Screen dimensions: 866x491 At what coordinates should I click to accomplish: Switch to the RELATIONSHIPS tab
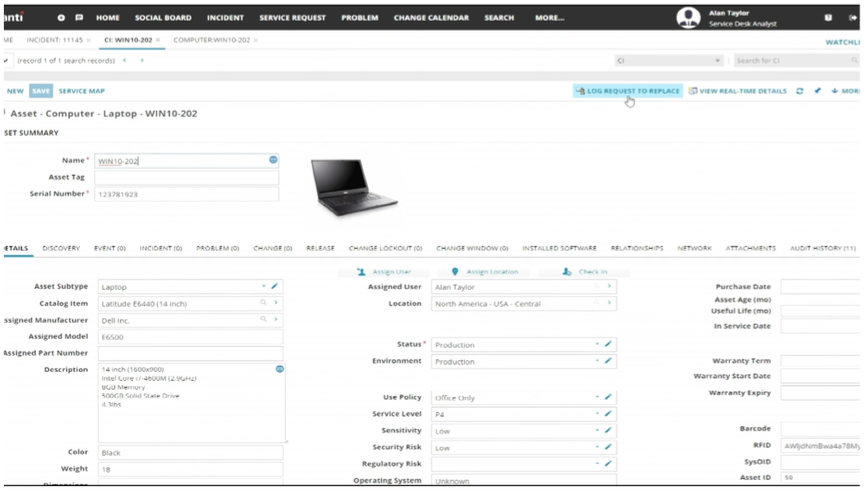637,249
